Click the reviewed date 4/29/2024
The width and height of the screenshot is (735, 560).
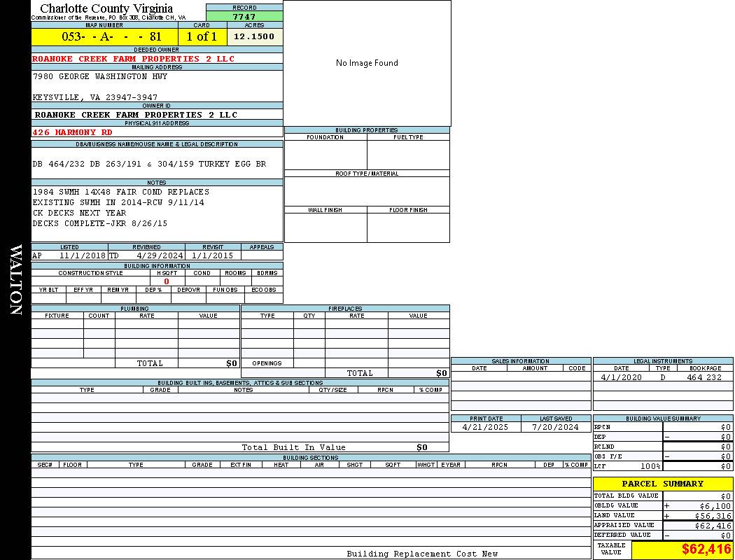tap(160, 255)
